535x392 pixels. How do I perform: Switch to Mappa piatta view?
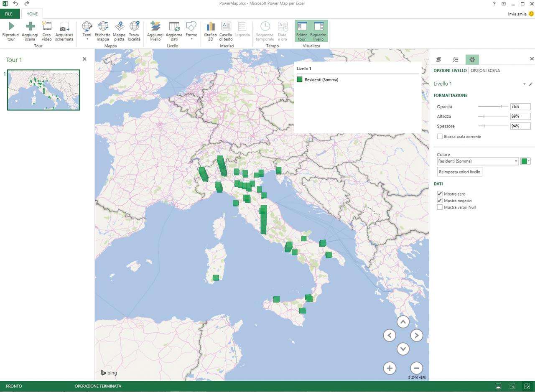point(119,27)
